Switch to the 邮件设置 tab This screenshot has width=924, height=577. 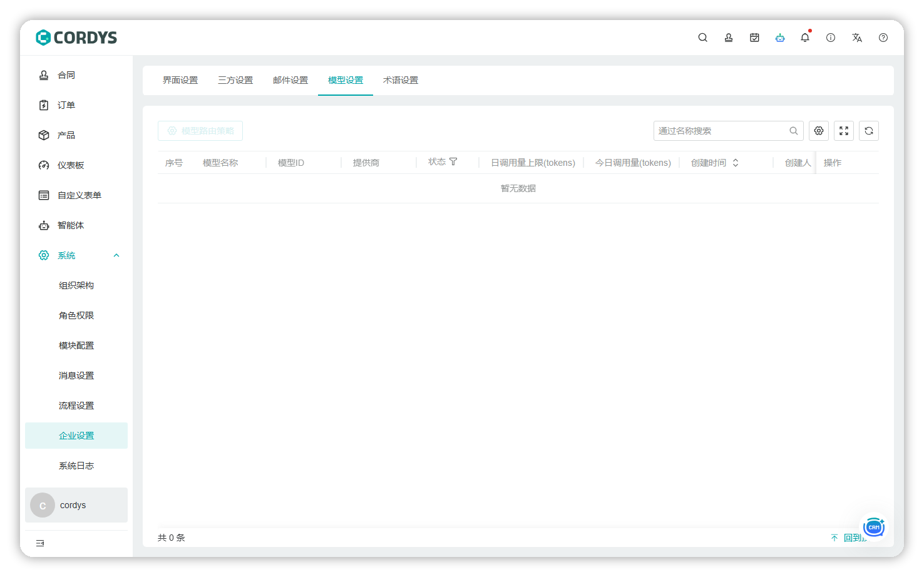click(x=290, y=80)
